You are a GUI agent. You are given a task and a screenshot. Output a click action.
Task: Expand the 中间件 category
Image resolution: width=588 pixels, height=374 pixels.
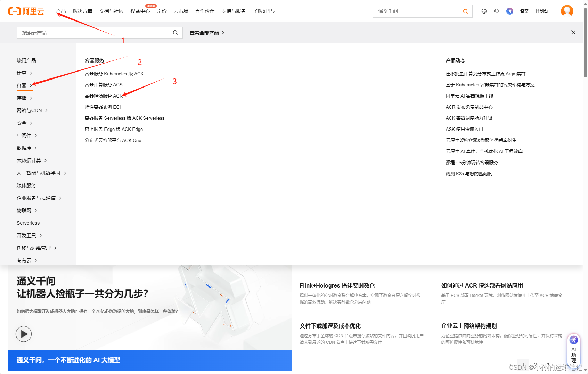click(27, 135)
